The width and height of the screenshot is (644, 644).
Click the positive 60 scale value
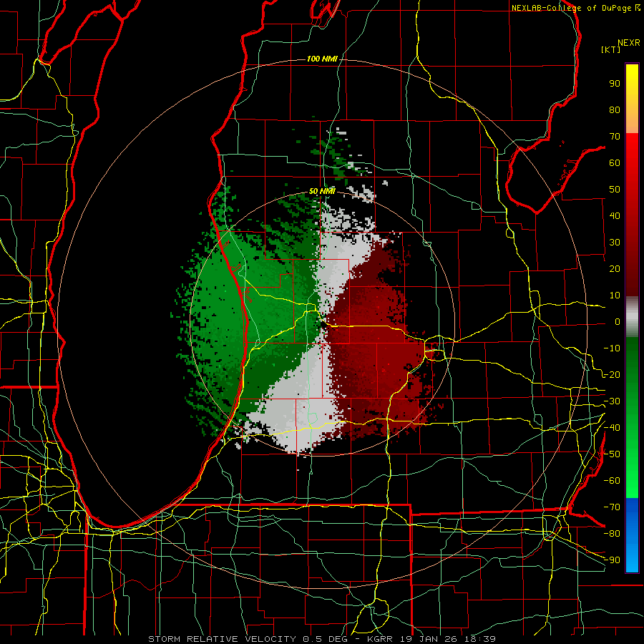point(615,163)
